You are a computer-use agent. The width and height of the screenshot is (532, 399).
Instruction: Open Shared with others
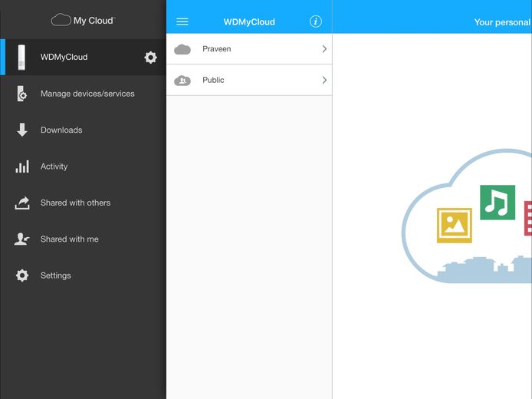(x=83, y=203)
